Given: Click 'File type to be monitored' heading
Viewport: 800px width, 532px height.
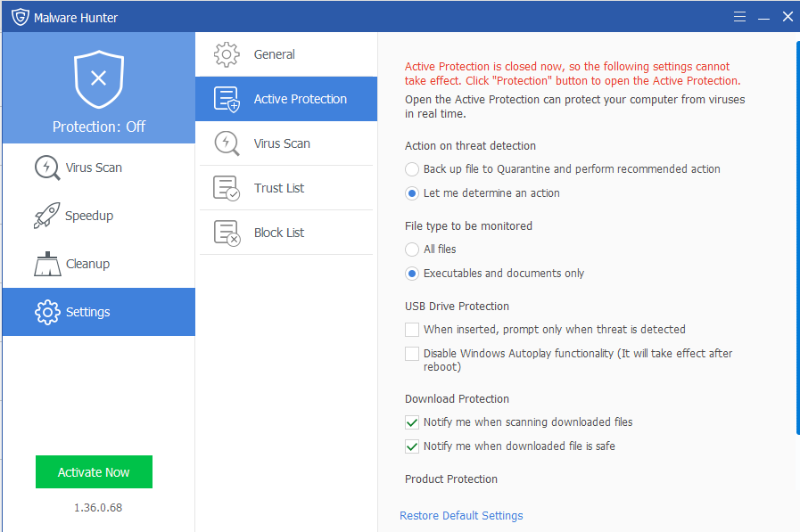Looking at the screenshot, I should (x=468, y=226).
